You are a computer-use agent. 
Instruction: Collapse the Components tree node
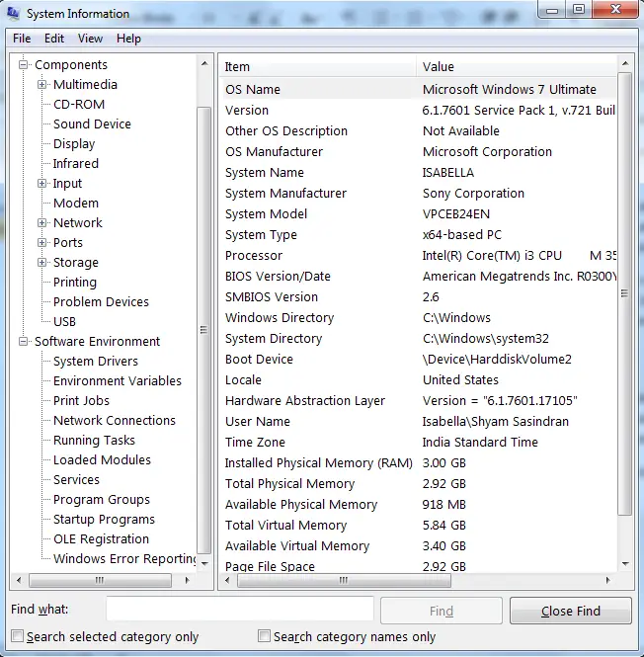point(23,65)
